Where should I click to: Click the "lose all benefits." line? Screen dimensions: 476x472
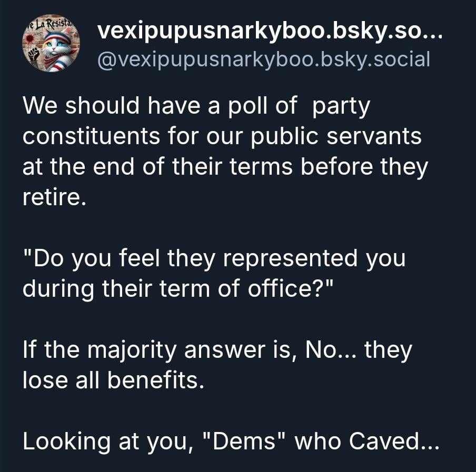pos(113,380)
